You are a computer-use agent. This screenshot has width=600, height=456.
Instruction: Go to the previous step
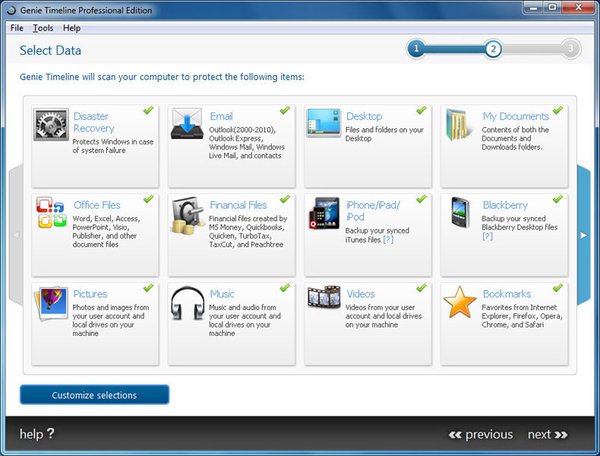pyautogui.click(x=481, y=435)
